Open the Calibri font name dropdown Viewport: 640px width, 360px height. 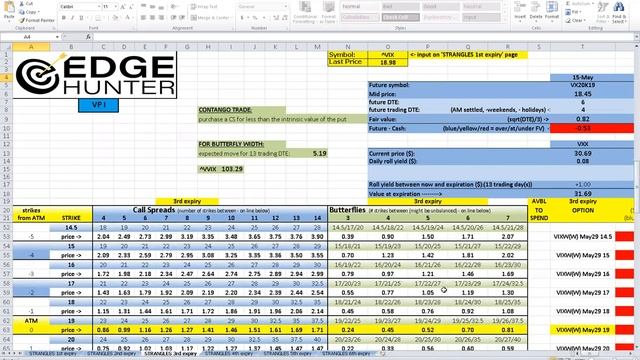click(x=99, y=7)
